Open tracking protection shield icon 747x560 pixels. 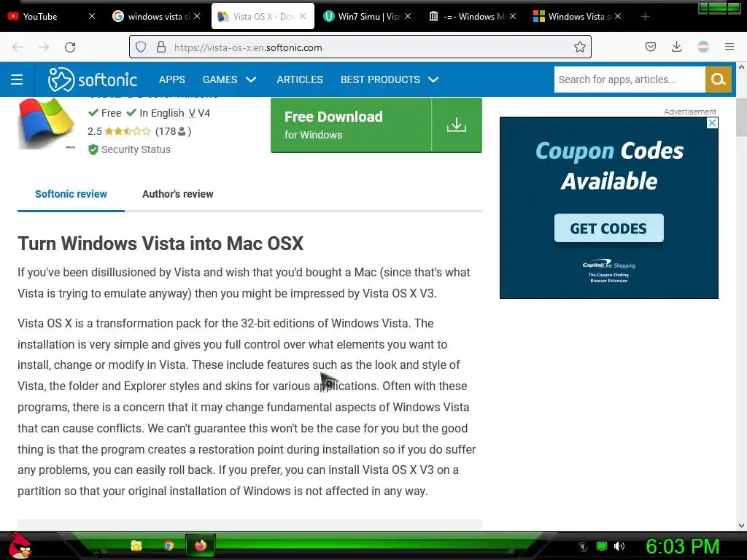coord(141,47)
